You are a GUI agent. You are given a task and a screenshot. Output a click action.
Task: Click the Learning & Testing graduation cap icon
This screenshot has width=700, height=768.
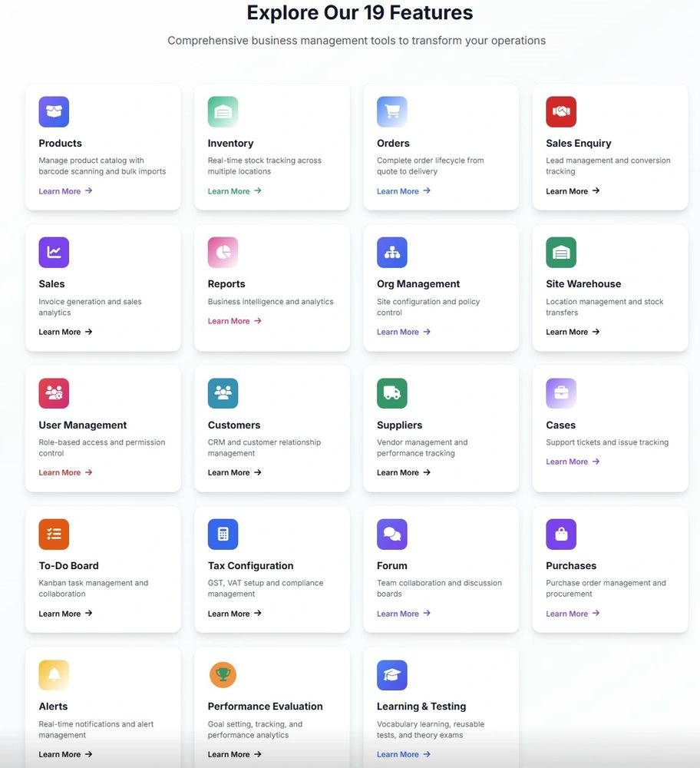pos(391,675)
